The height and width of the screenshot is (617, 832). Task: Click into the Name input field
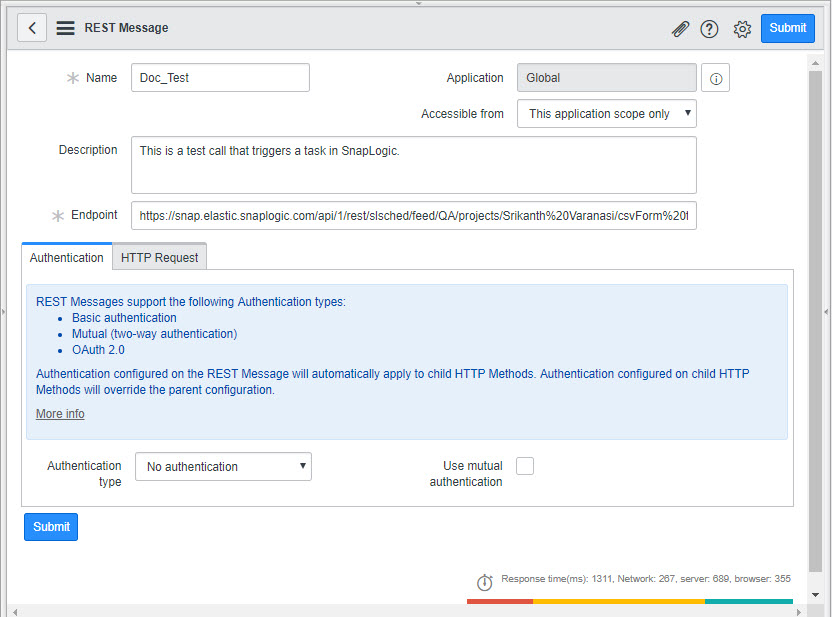[220, 78]
